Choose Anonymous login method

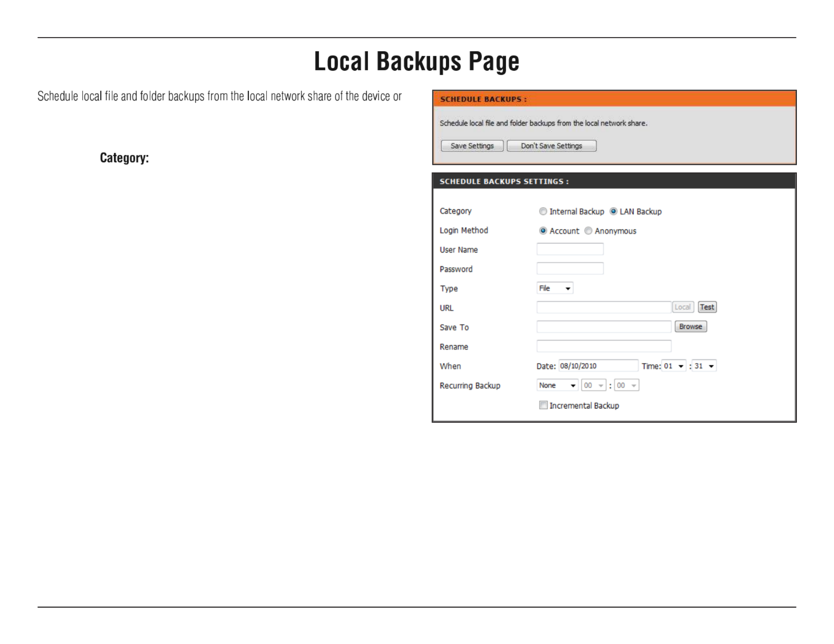click(588, 231)
